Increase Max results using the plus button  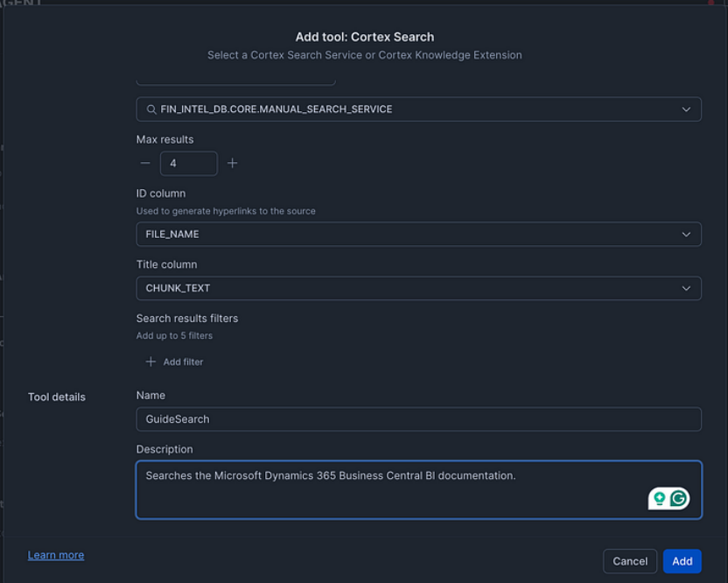point(232,163)
